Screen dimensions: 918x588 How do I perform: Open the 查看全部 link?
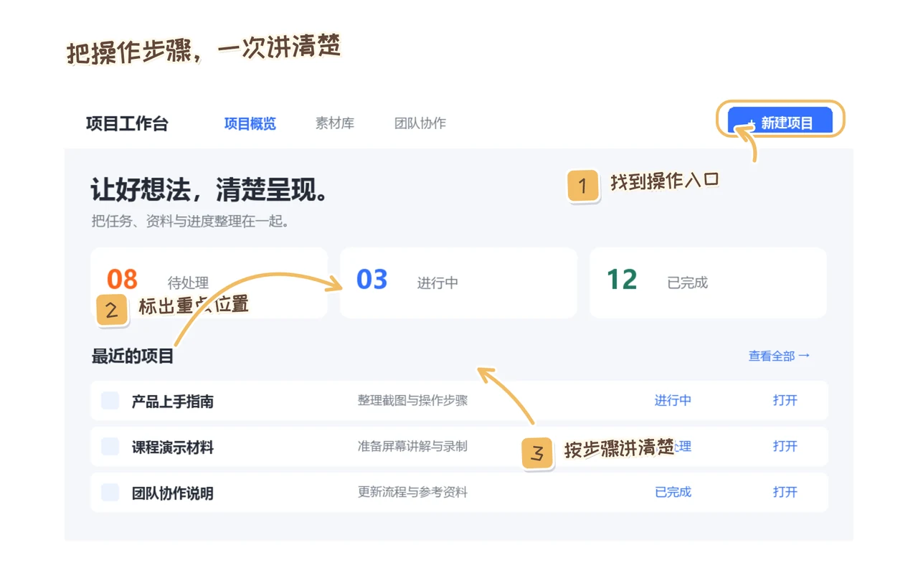tap(779, 356)
